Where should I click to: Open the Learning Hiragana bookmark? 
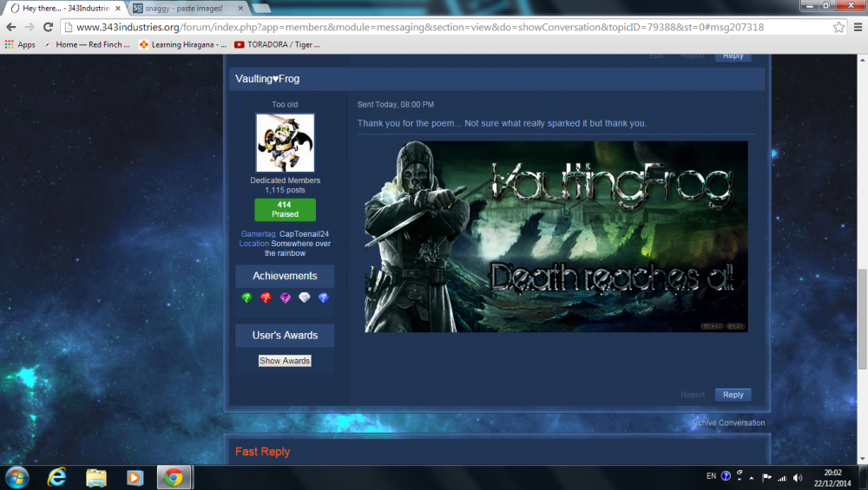[x=182, y=44]
